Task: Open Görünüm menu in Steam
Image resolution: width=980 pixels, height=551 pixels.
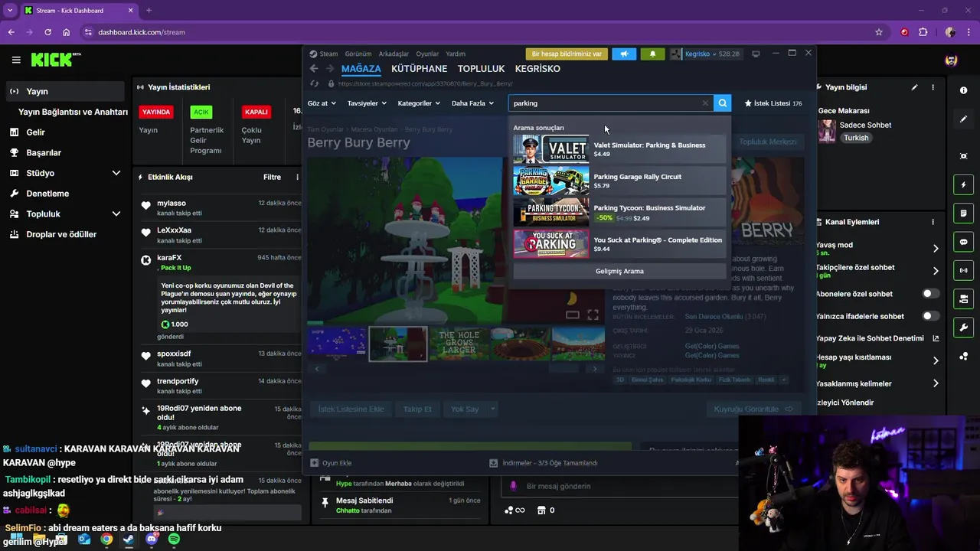Action: tap(358, 54)
